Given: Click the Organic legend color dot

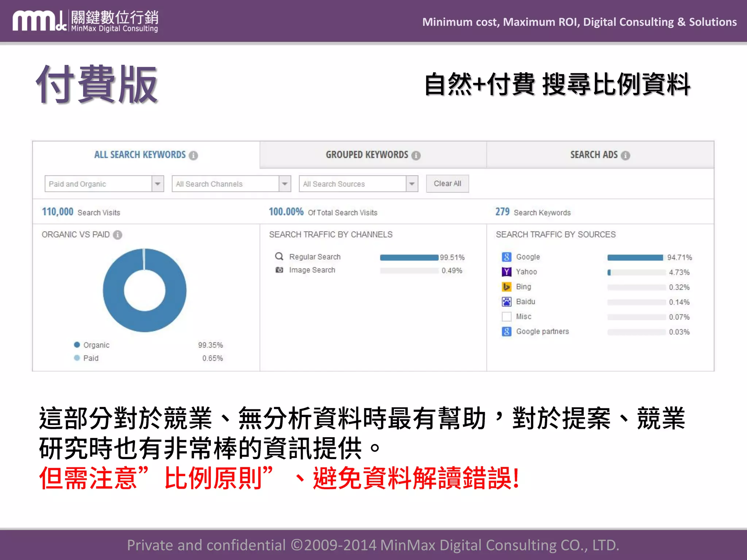Looking at the screenshot, I should point(77,345).
